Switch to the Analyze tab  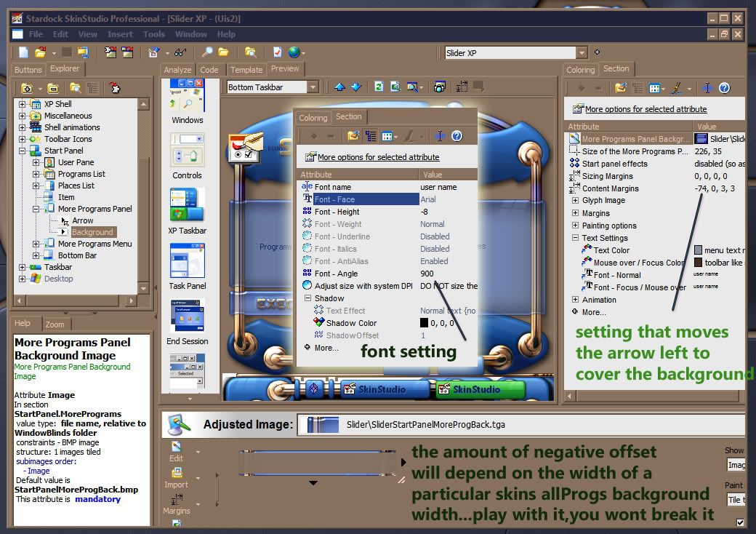click(177, 70)
